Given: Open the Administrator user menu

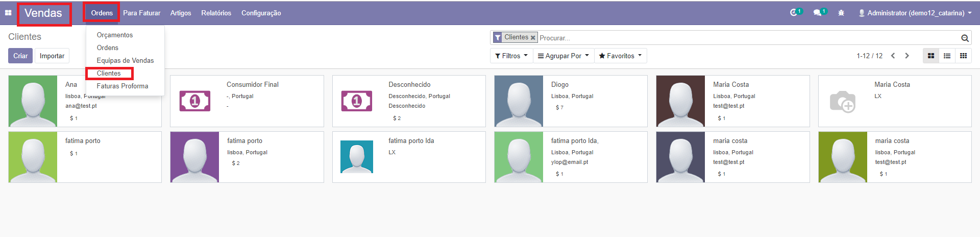Looking at the screenshot, I should [915, 13].
